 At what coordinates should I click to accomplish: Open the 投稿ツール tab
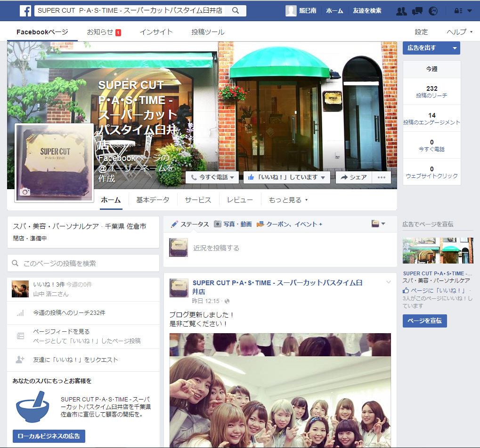[x=208, y=32]
